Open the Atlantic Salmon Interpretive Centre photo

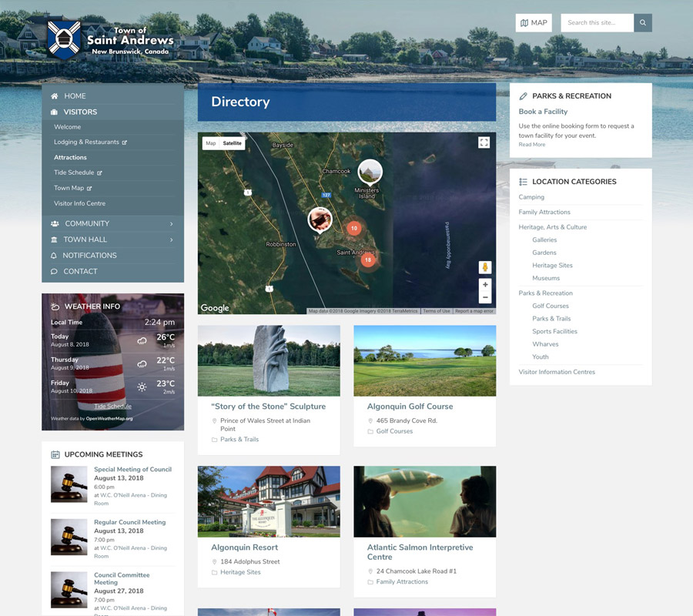425,501
